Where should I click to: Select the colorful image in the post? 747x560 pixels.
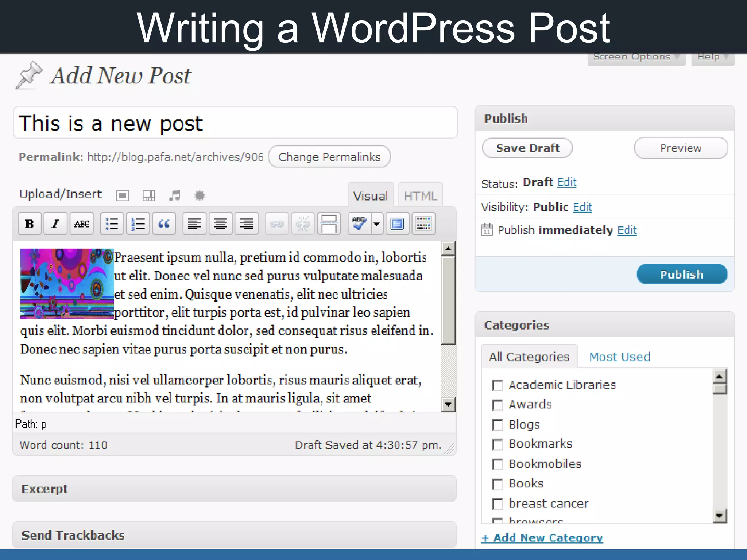click(x=67, y=284)
